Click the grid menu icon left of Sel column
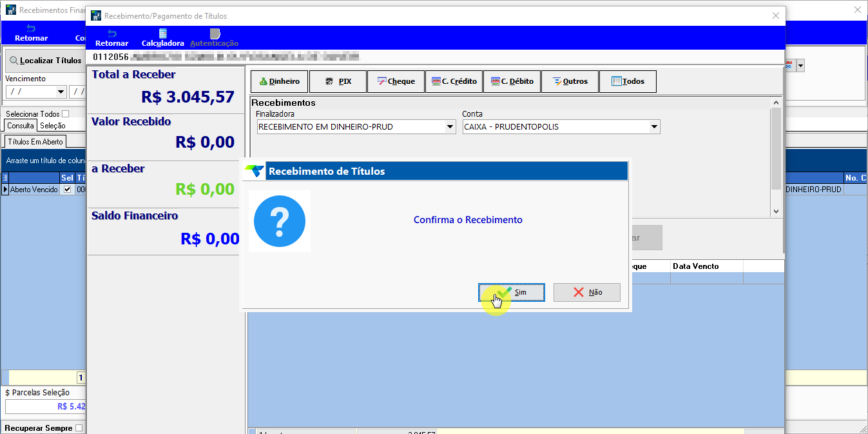This screenshot has width=868, height=434. [x=5, y=177]
